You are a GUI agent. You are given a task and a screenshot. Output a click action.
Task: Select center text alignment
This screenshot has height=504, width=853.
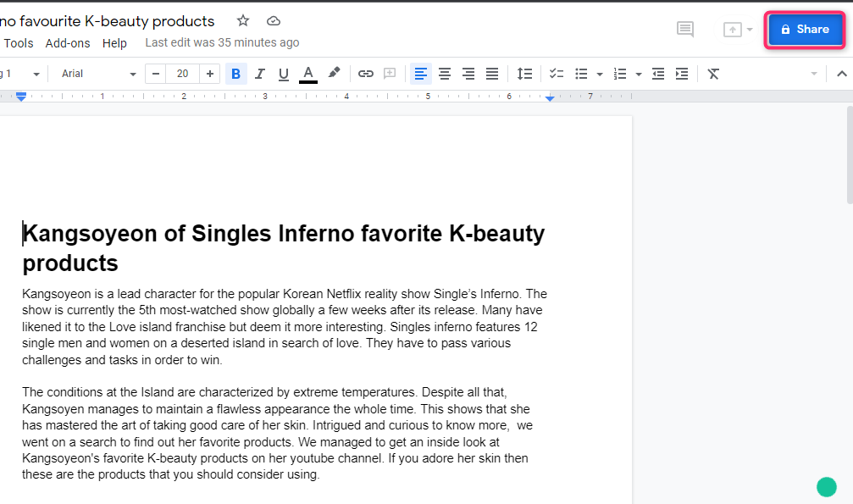(x=445, y=74)
